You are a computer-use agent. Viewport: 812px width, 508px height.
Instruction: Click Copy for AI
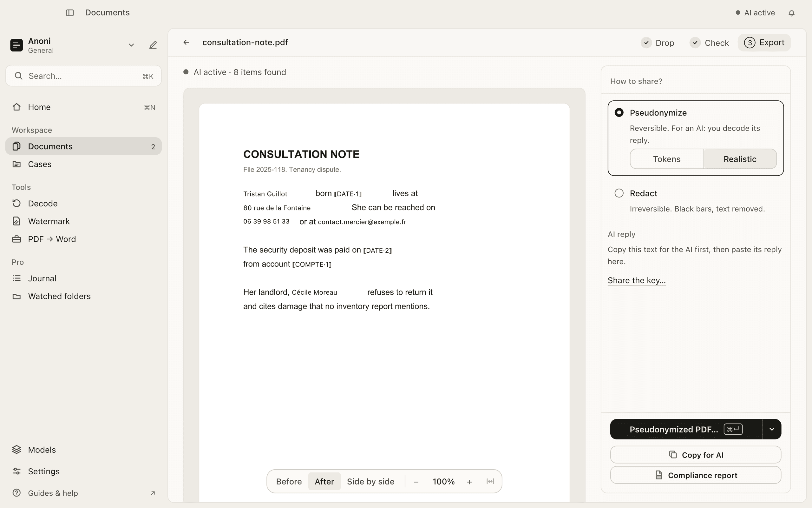point(696,455)
